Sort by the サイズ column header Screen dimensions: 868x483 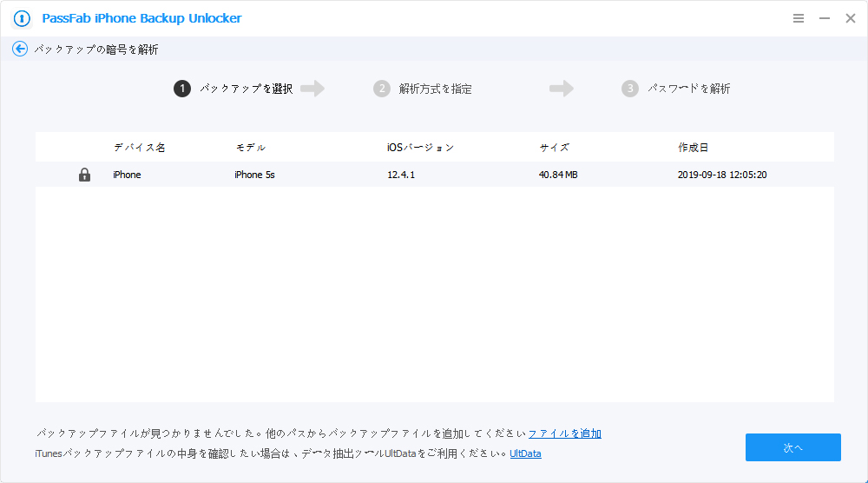pyautogui.click(x=554, y=148)
